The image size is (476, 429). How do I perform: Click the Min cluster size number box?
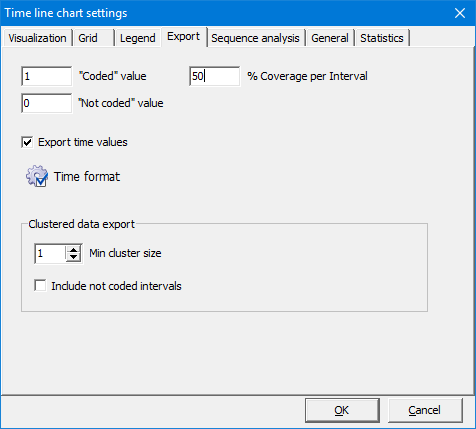[50, 254]
